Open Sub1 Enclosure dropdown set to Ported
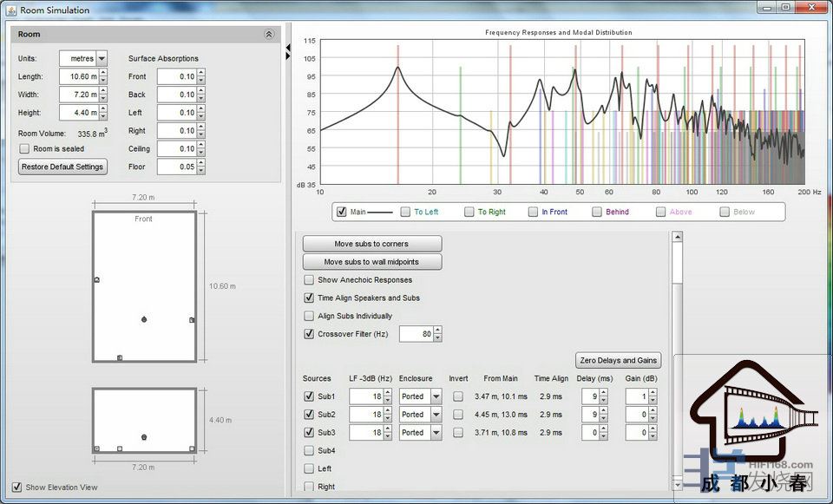833x504 pixels. click(435, 396)
